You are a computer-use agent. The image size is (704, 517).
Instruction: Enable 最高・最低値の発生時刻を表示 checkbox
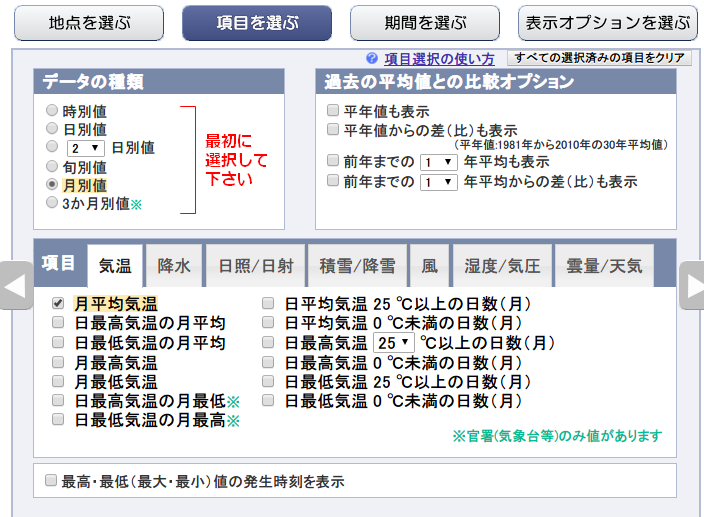pyautogui.click(x=51, y=481)
